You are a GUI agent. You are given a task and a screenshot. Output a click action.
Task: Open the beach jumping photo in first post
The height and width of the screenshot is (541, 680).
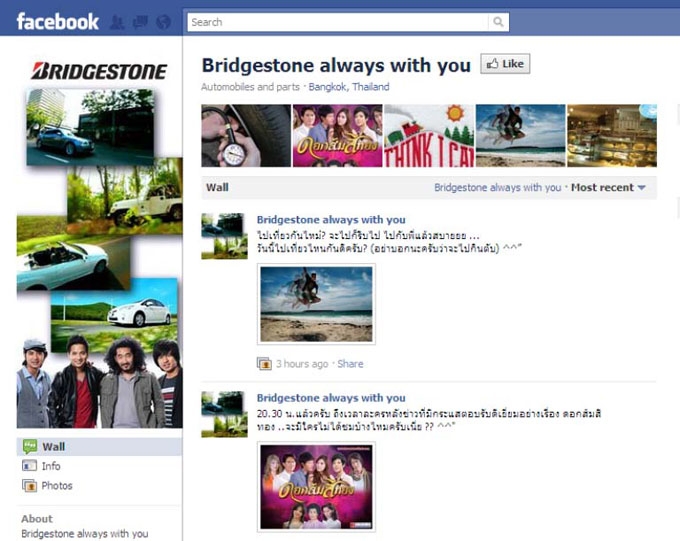316,304
